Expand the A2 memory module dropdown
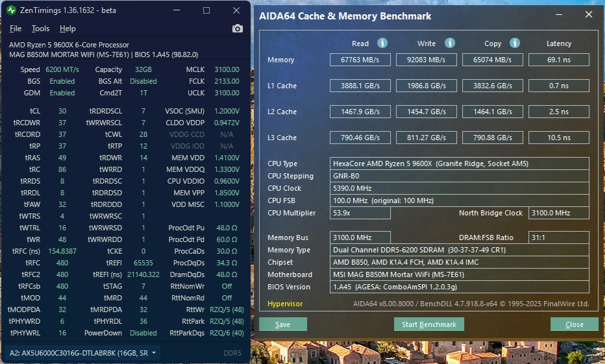605x364 pixels. coord(82,353)
